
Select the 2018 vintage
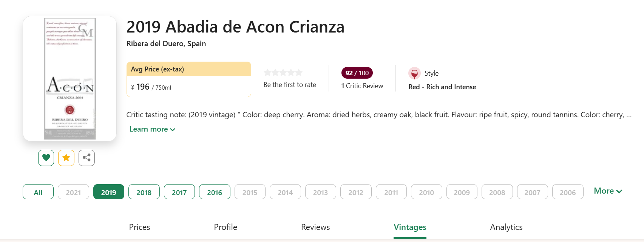tap(144, 192)
